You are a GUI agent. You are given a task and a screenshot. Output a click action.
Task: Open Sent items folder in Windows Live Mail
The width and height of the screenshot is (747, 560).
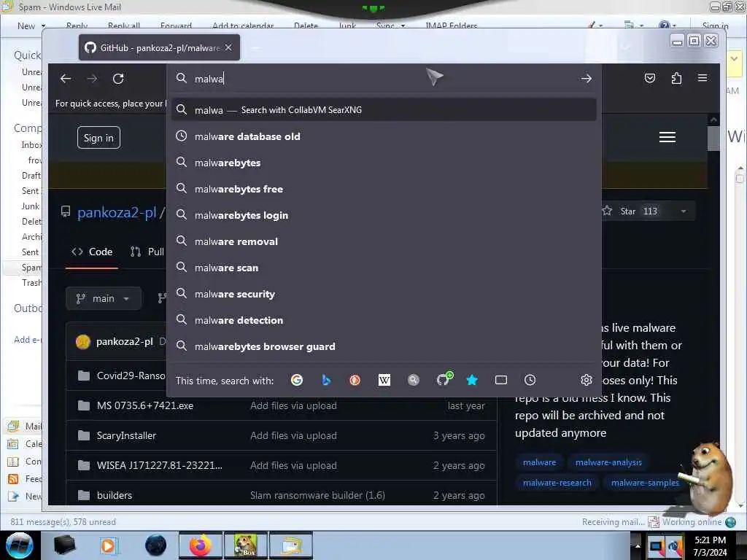(x=30, y=191)
